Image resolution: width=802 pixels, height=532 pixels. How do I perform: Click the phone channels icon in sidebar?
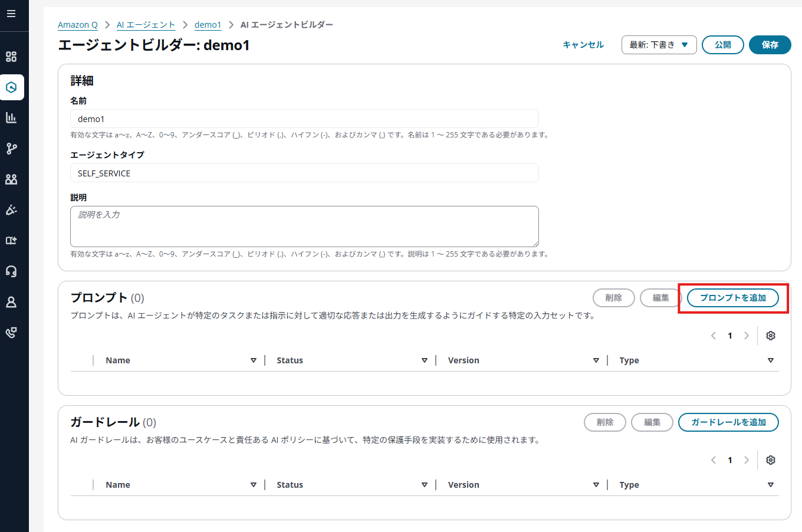pyautogui.click(x=11, y=333)
